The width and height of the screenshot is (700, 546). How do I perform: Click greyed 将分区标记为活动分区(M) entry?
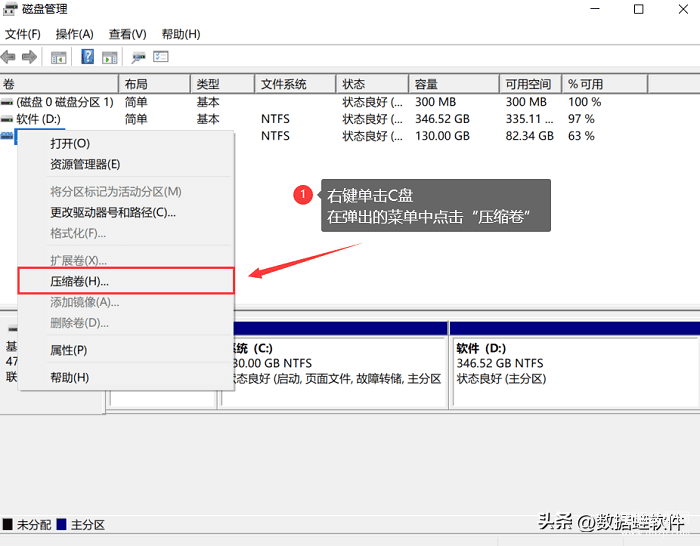pyautogui.click(x=126, y=192)
